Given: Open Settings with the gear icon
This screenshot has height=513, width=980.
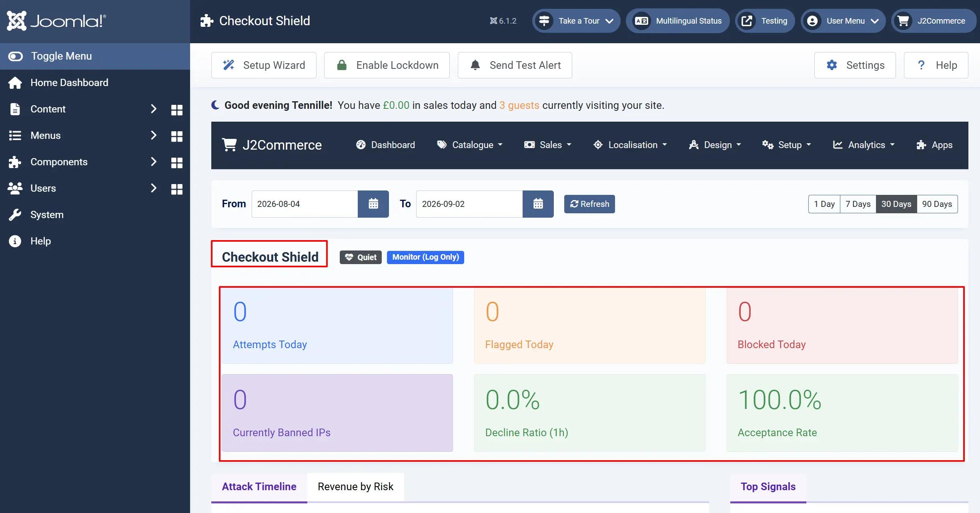Looking at the screenshot, I should click(855, 65).
